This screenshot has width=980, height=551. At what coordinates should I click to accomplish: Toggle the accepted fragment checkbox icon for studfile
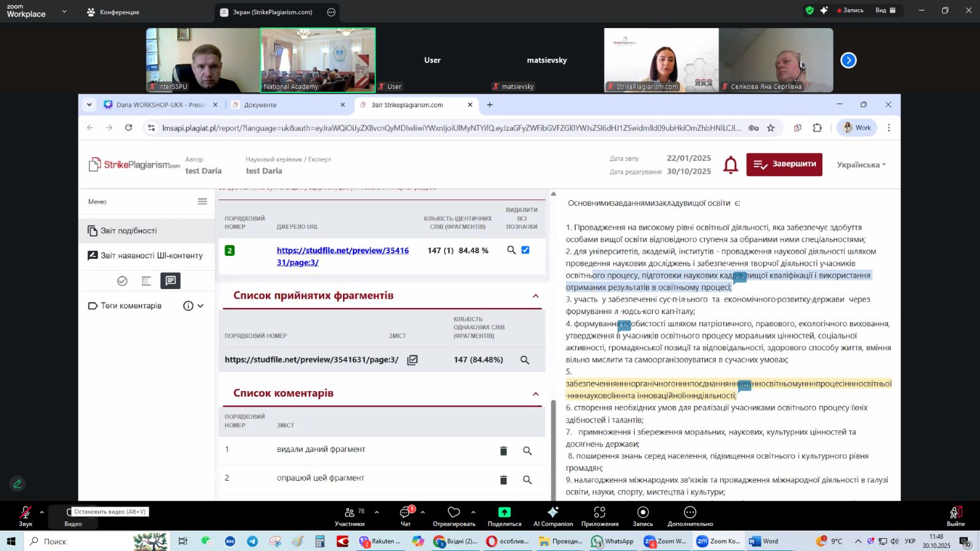click(x=412, y=360)
